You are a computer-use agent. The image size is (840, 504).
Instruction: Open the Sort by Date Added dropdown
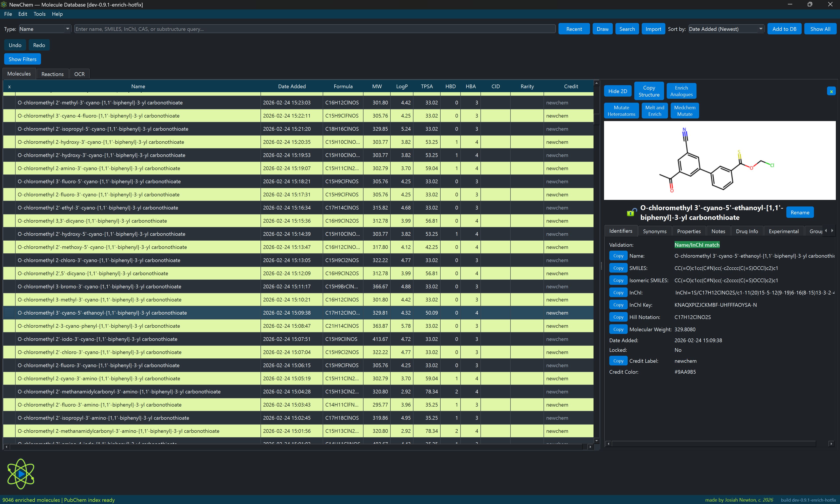(726, 29)
